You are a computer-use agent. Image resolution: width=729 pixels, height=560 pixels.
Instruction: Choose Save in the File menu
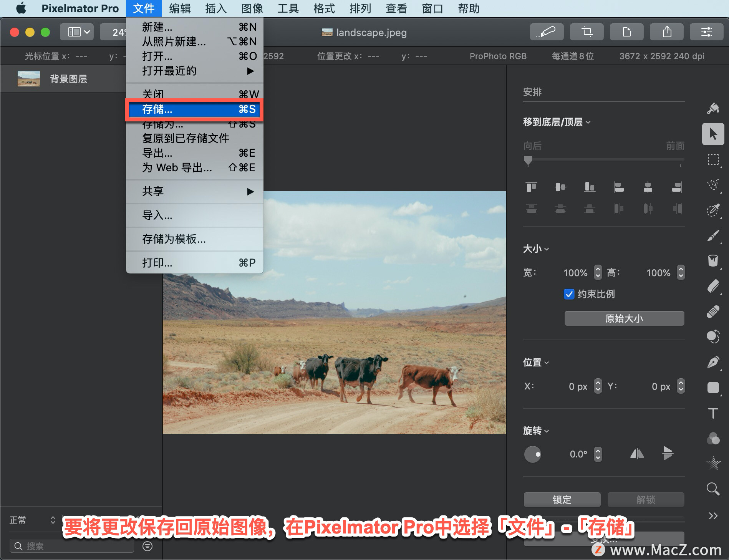(x=194, y=109)
